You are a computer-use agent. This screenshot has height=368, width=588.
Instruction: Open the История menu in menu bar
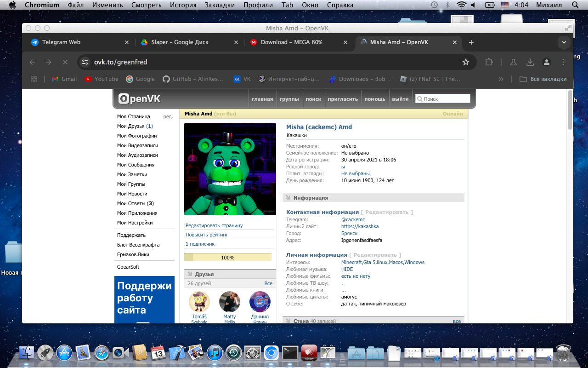click(x=183, y=5)
